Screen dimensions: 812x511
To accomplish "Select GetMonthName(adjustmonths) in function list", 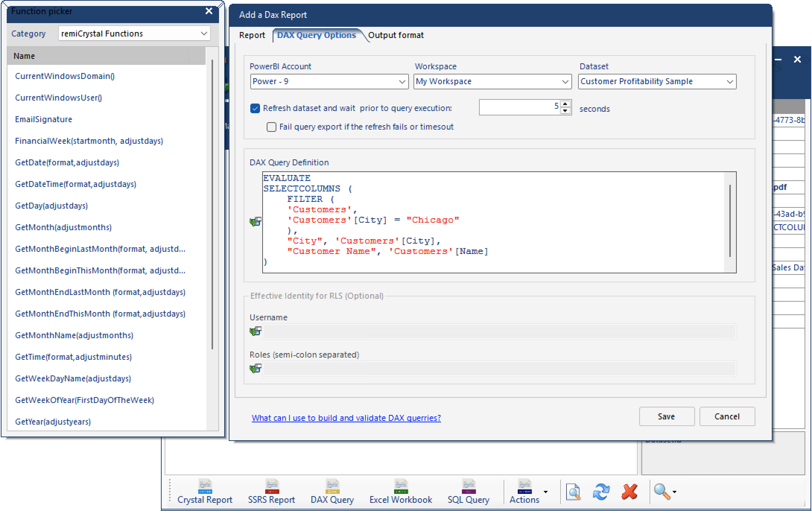I will [74, 336].
